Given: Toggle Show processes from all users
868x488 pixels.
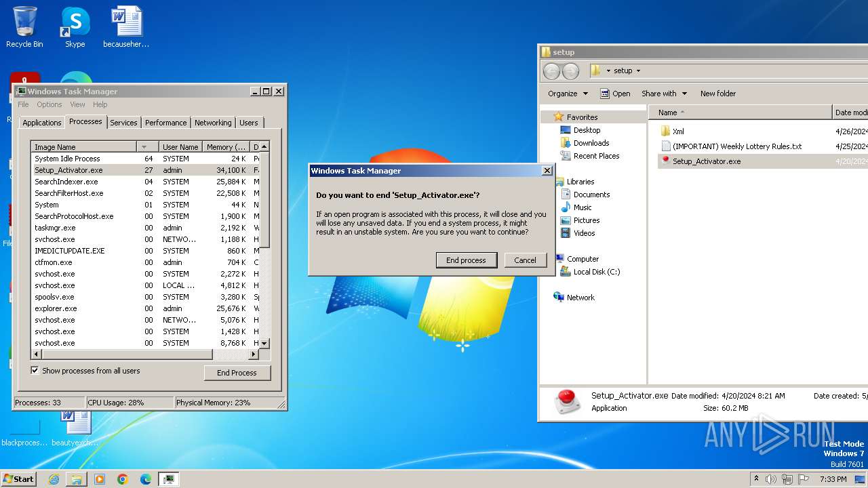Looking at the screenshot, I should [x=35, y=371].
